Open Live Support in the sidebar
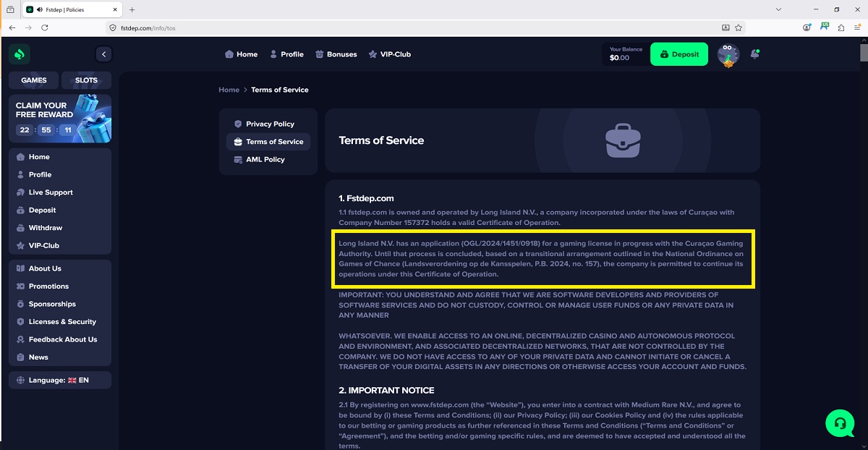The image size is (868, 450). click(60, 192)
